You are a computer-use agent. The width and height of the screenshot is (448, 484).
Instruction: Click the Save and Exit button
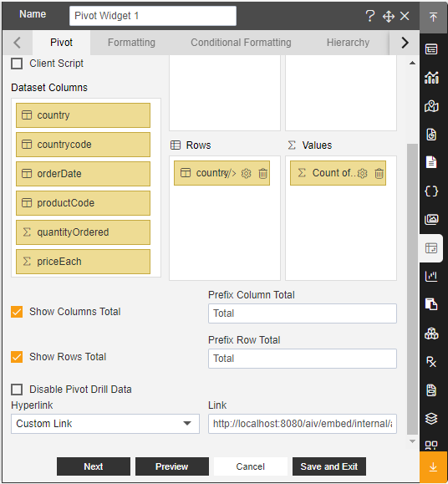point(329,466)
